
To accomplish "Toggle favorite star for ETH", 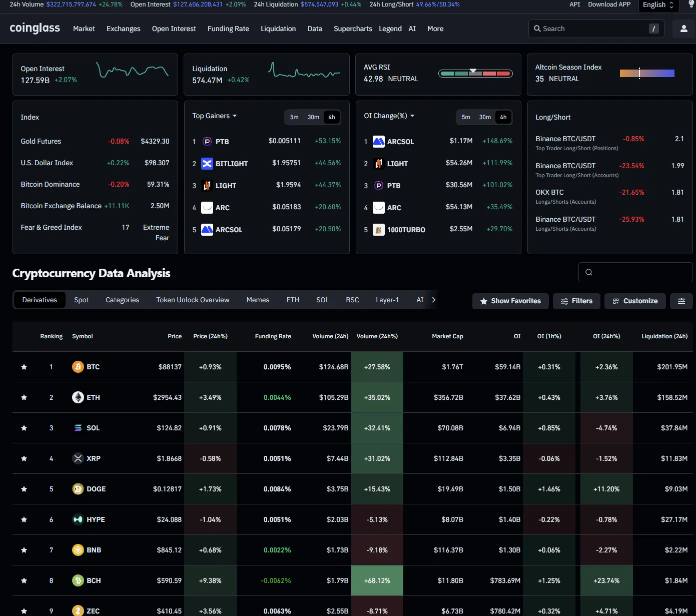I will [x=24, y=397].
